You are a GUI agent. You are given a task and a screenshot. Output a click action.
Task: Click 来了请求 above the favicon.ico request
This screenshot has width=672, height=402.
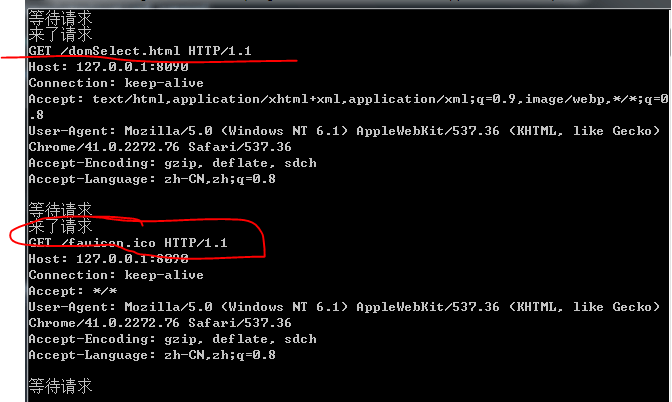pos(60,226)
